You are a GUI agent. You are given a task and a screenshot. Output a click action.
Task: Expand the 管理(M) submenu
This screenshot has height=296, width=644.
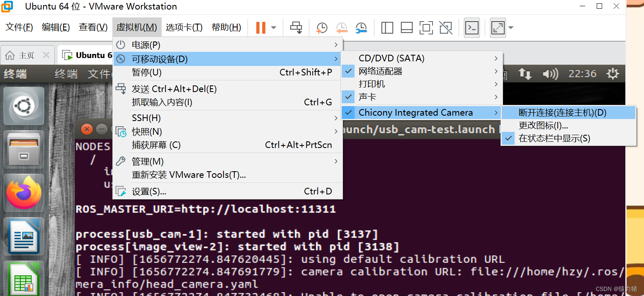pos(227,161)
